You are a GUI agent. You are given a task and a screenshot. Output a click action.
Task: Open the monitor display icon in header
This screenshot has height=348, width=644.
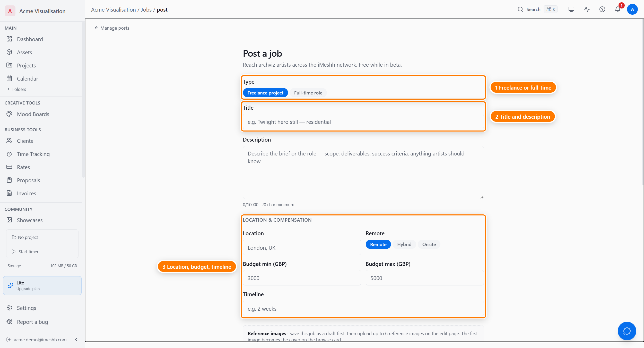pyautogui.click(x=571, y=10)
